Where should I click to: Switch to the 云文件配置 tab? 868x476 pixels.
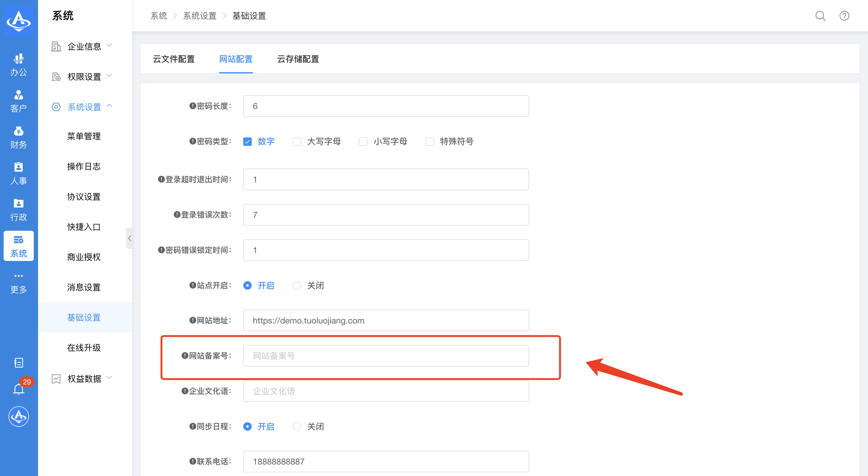174,59
